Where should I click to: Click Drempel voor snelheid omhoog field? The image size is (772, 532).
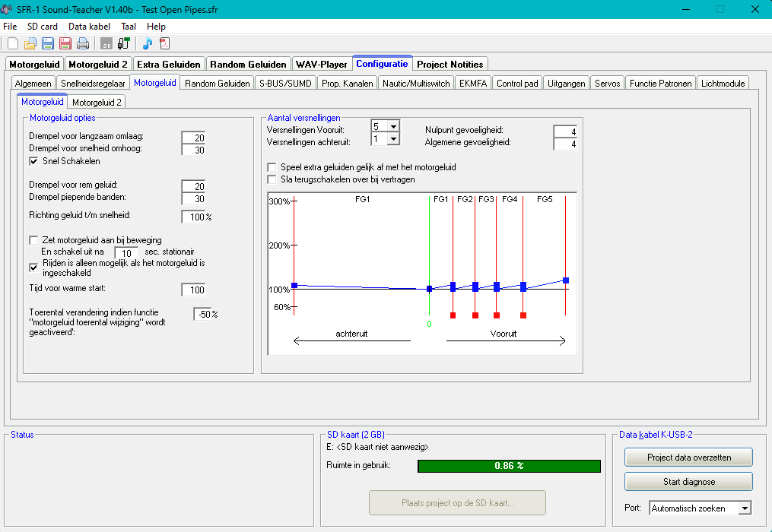pos(193,150)
